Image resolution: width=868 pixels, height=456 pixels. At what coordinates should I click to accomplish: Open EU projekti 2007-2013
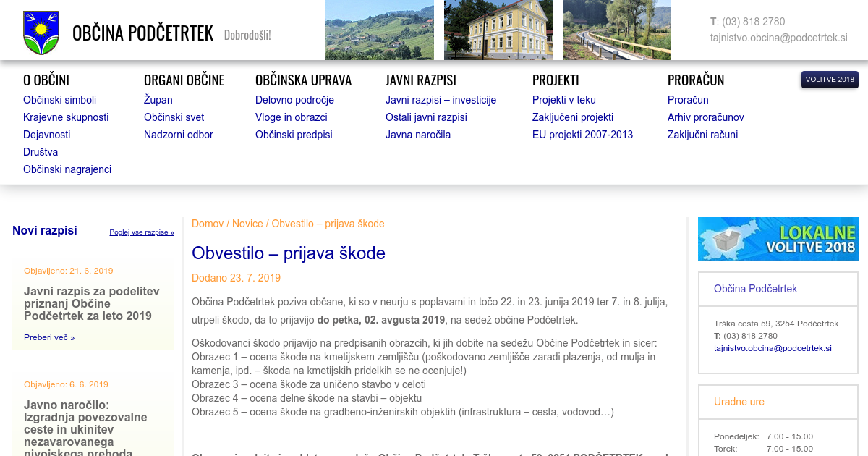582,135
